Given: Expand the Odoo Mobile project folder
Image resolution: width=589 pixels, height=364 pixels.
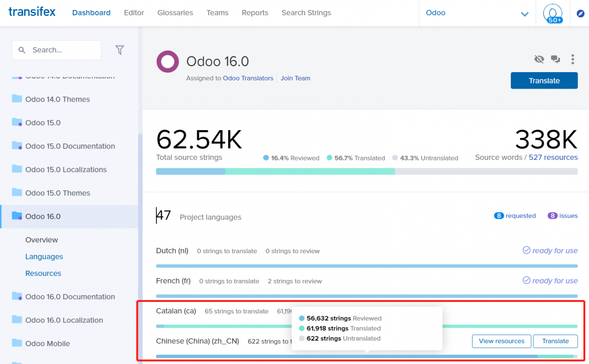Looking at the screenshot, I should (16, 343).
